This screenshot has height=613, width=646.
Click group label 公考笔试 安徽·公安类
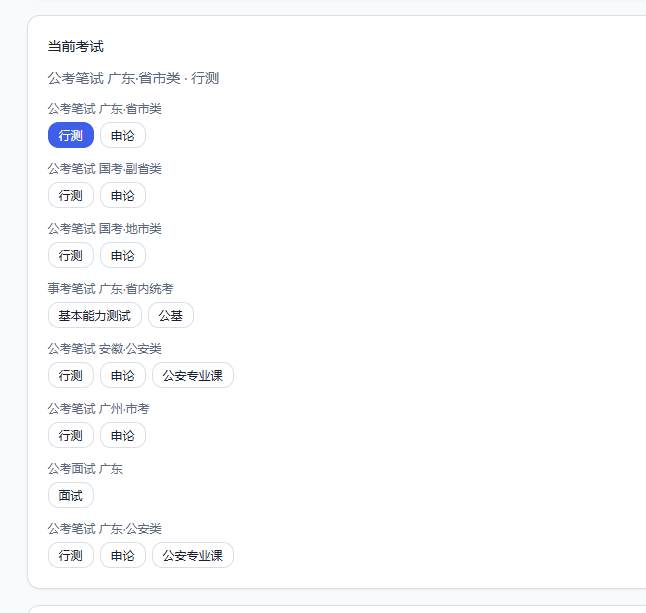[105, 349]
